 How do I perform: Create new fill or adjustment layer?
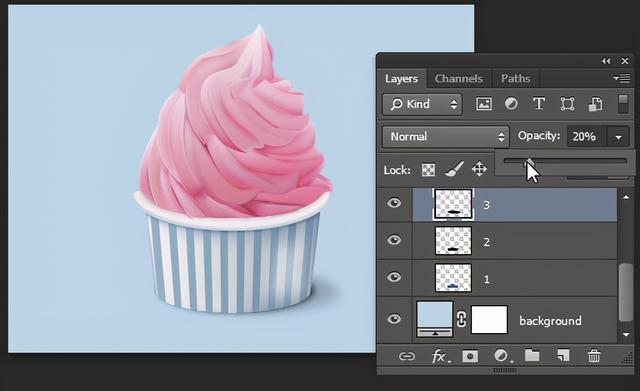pyautogui.click(x=502, y=356)
